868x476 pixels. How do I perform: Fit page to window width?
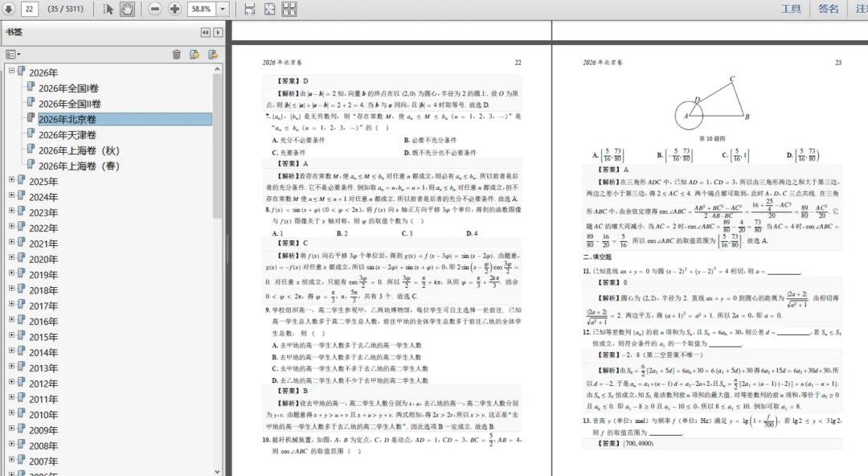250,9
